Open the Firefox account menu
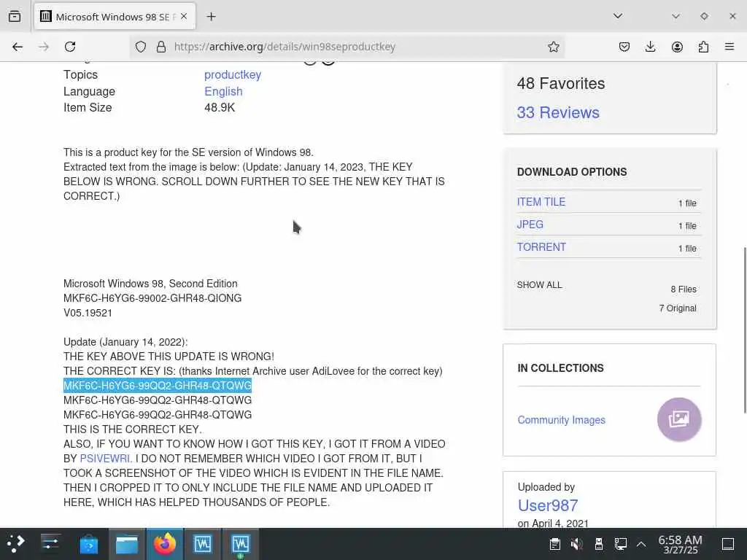747x560 pixels. click(677, 47)
